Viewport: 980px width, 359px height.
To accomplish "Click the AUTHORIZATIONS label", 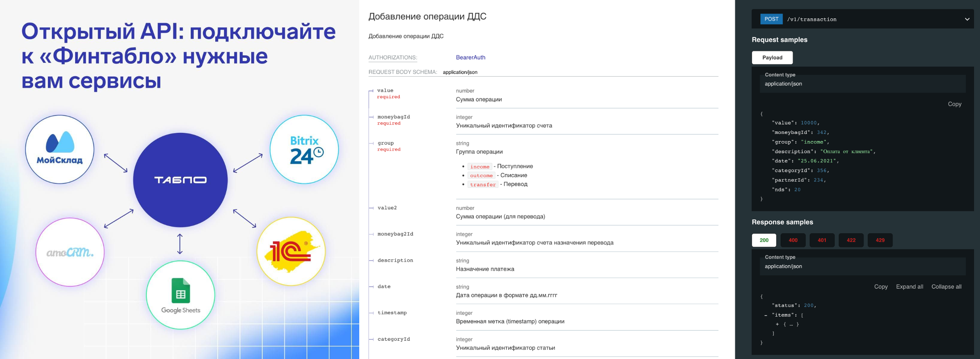I will click(392, 58).
